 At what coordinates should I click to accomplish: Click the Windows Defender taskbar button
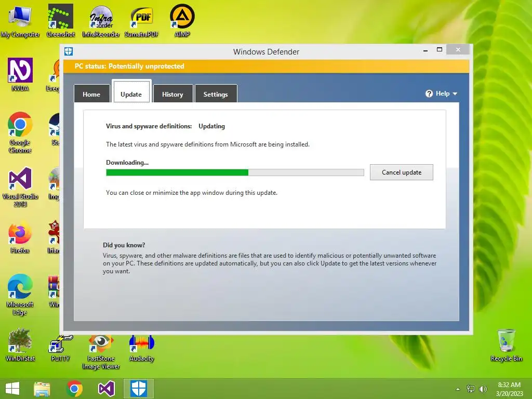click(x=138, y=389)
